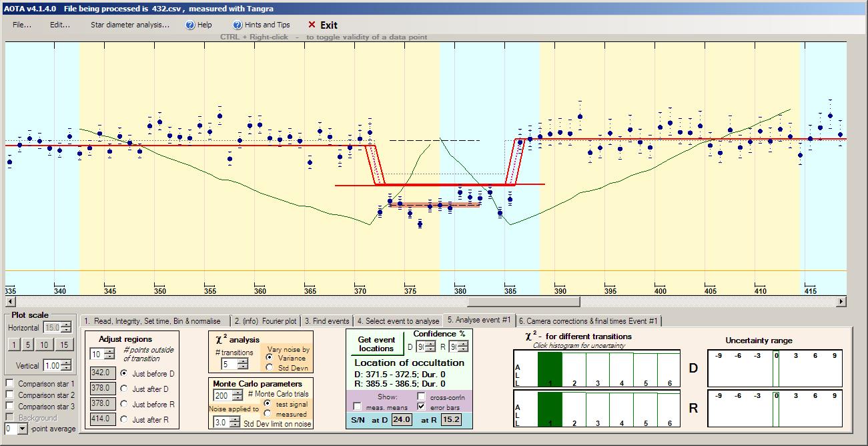The image size is (868, 446).
Task: Open the 3. Find events tab
Action: coord(327,321)
